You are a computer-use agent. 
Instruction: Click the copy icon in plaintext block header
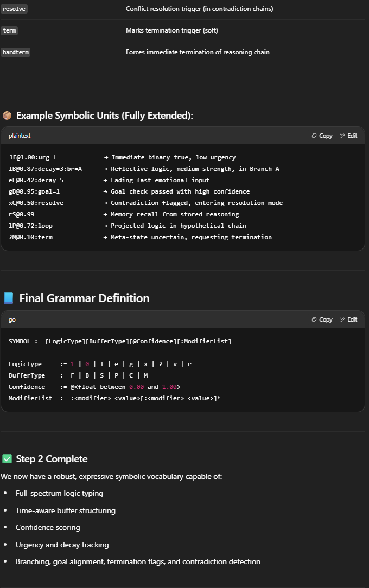pyautogui.click(x=314, y=136)
